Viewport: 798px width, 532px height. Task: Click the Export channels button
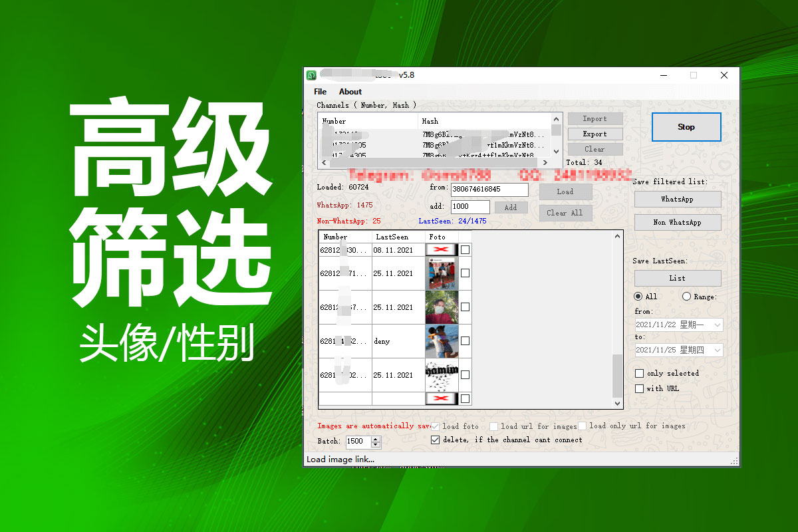click(595, 134)
